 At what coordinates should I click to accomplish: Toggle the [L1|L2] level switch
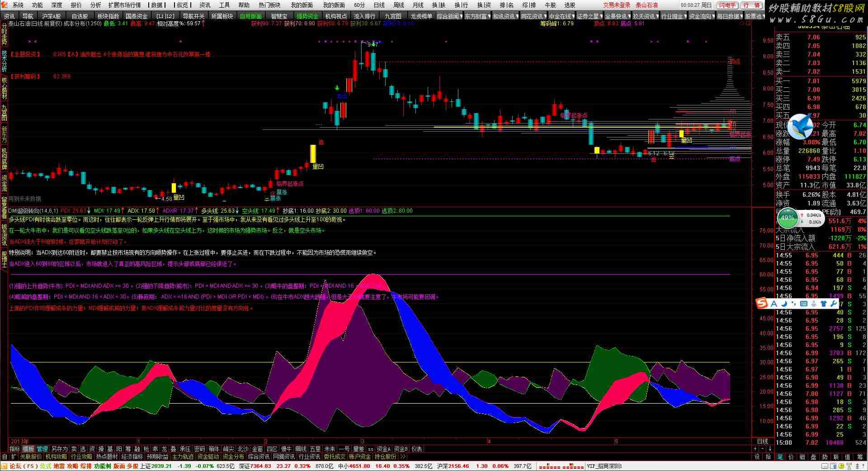165,16
